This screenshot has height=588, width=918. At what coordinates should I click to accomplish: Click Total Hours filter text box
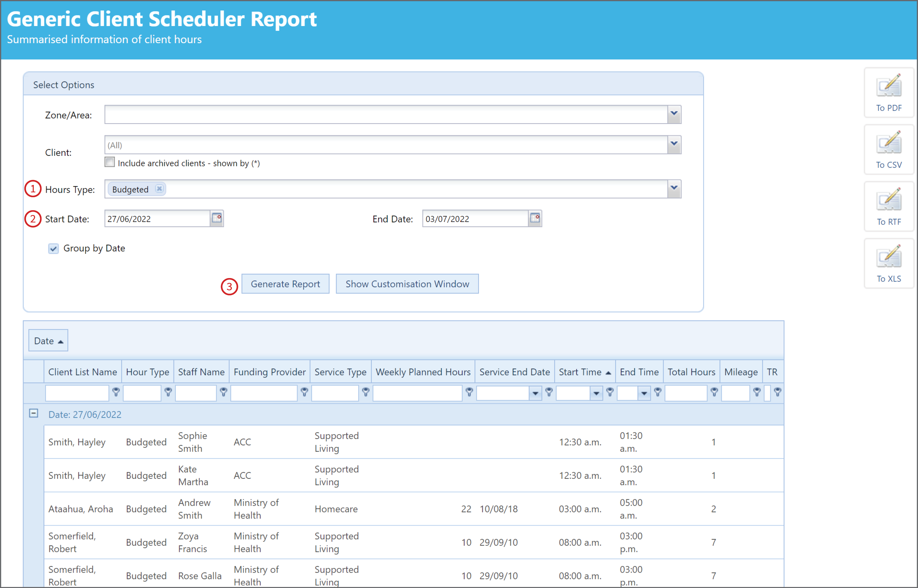click(x=686, y=393)
